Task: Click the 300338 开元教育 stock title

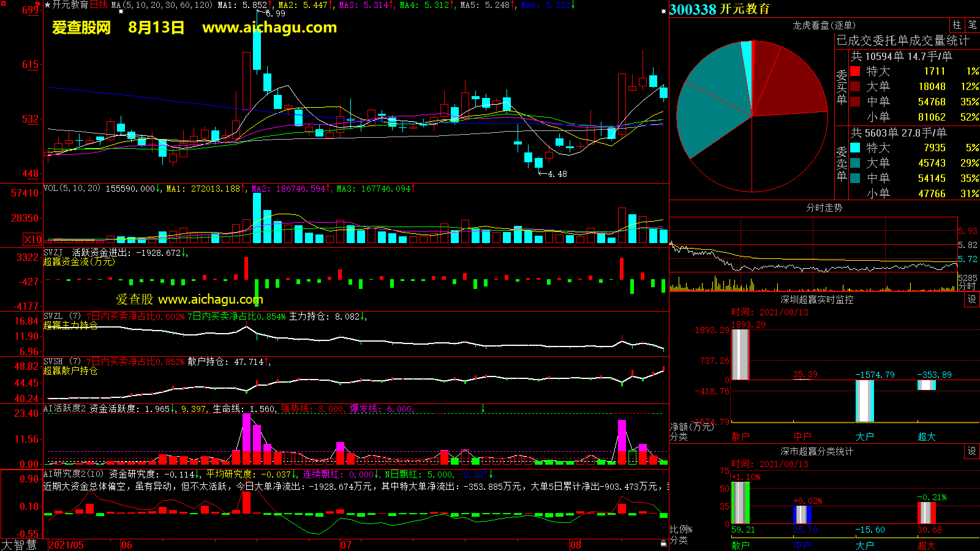Action: coord(720,9)
